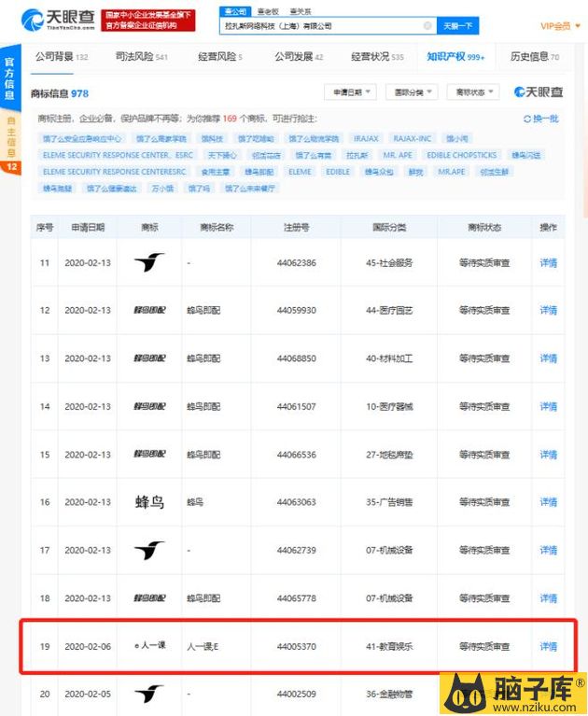Click the hummingbird trademark image in row 17
Image resolution: width=588 pixels, height=716 pixels.
149,550
